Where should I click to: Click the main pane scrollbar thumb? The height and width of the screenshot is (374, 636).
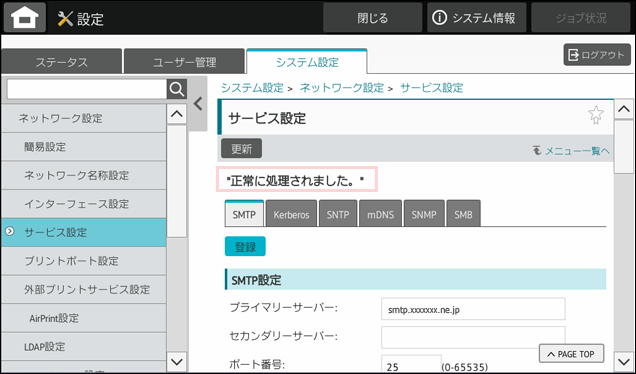[x=624, y=146]
